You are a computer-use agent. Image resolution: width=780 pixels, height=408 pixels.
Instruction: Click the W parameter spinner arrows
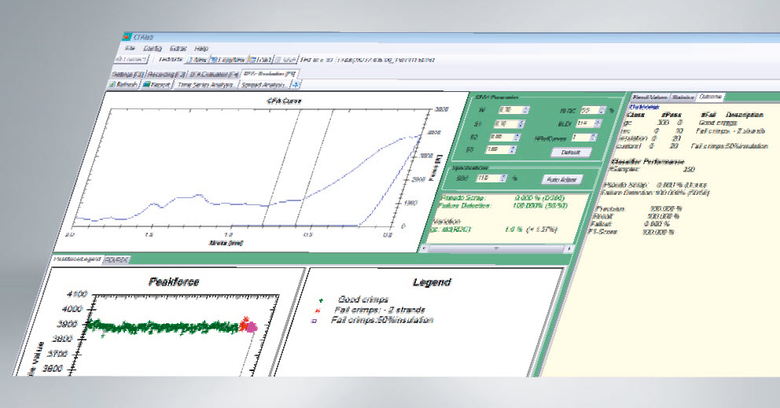[525, 109]
